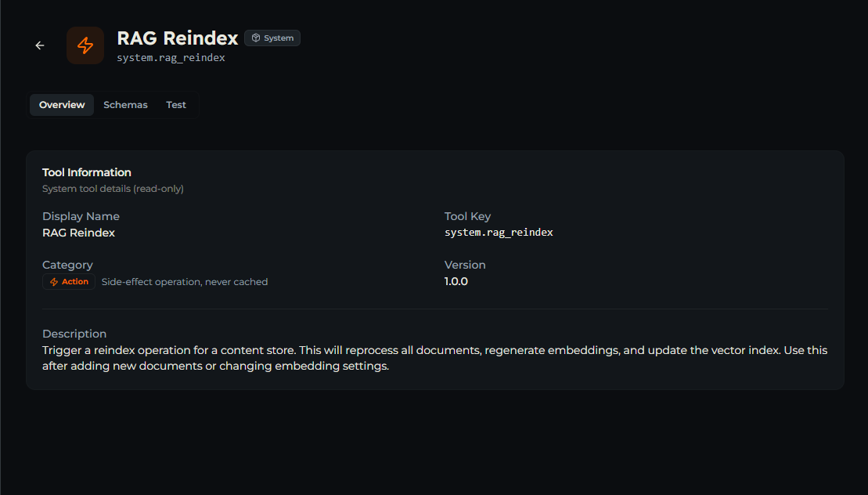Image resolution: width=868 pixels, height=495 pixels.
Task: Click the system.rag_reindex subtitle under the title
Action: coord(171,58)
